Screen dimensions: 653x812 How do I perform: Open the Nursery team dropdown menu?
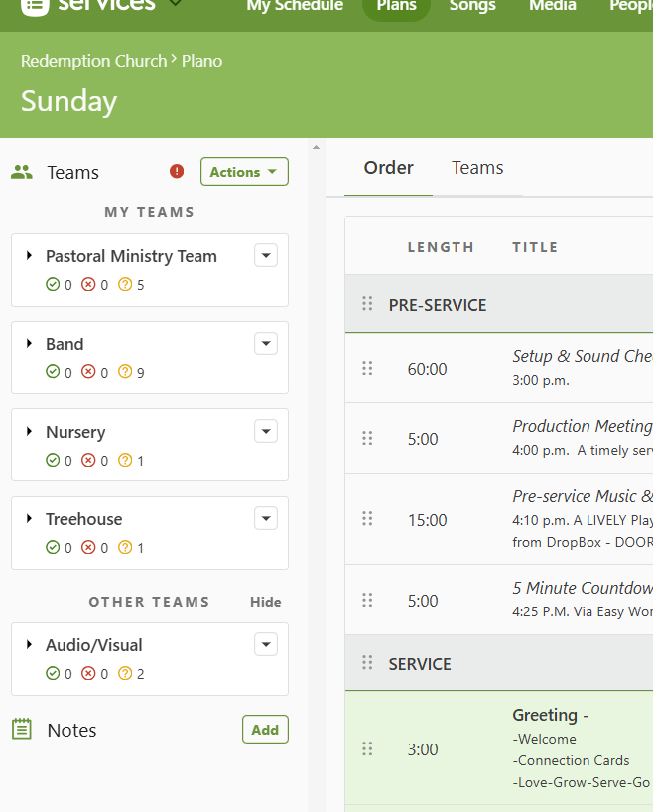tap(265, 431)
